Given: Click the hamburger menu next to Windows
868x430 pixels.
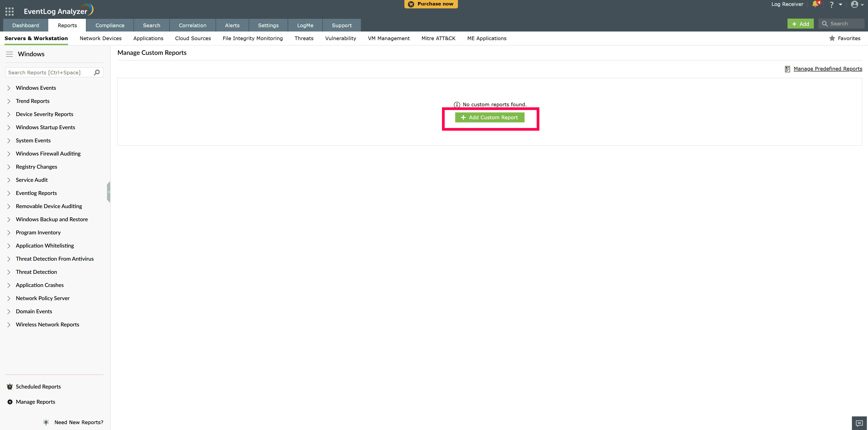Looking at the screenshot, I should click(10, 54).
